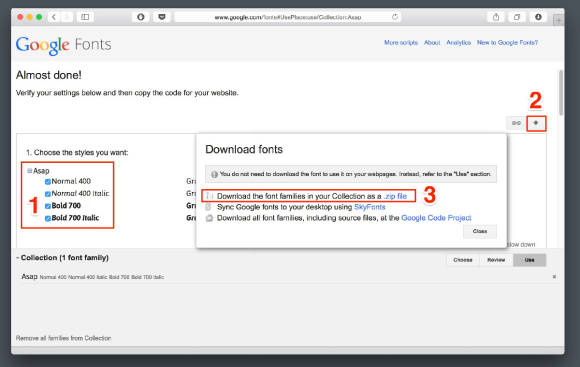Uncheck the Normal 400 Italic style
This screenshot has width=580, height=367.
[x=48, y=194]
